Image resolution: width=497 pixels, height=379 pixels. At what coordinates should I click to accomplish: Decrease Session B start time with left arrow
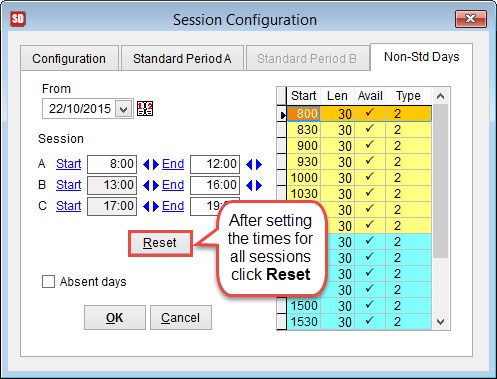click(146, 185)
